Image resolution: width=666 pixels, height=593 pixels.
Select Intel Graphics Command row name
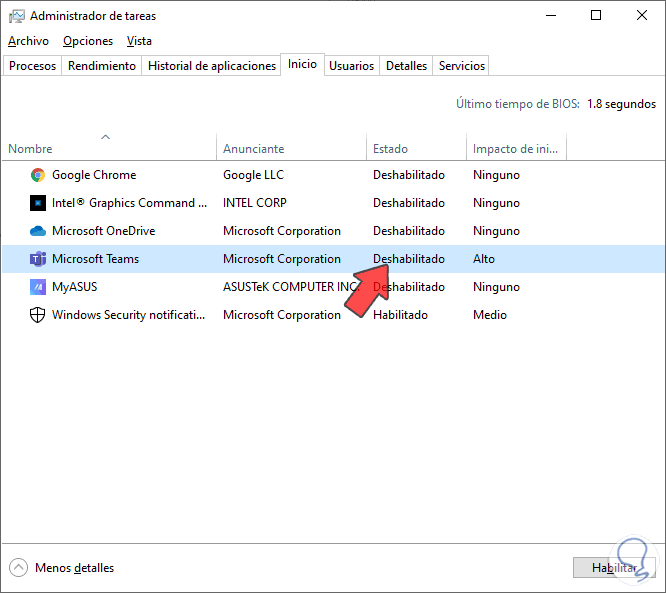pos(129,203)
